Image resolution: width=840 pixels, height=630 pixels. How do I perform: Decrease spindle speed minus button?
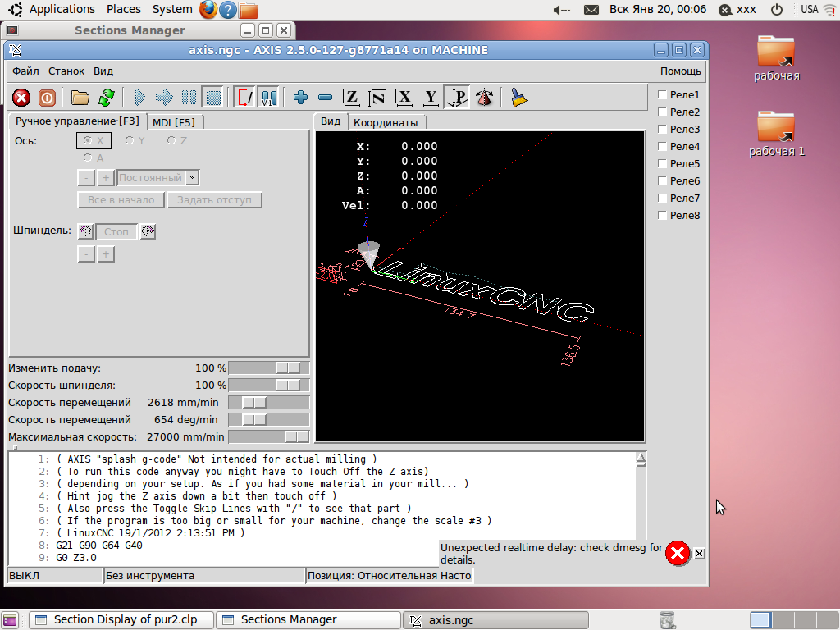pyautogui.click(x=86, y=254)
